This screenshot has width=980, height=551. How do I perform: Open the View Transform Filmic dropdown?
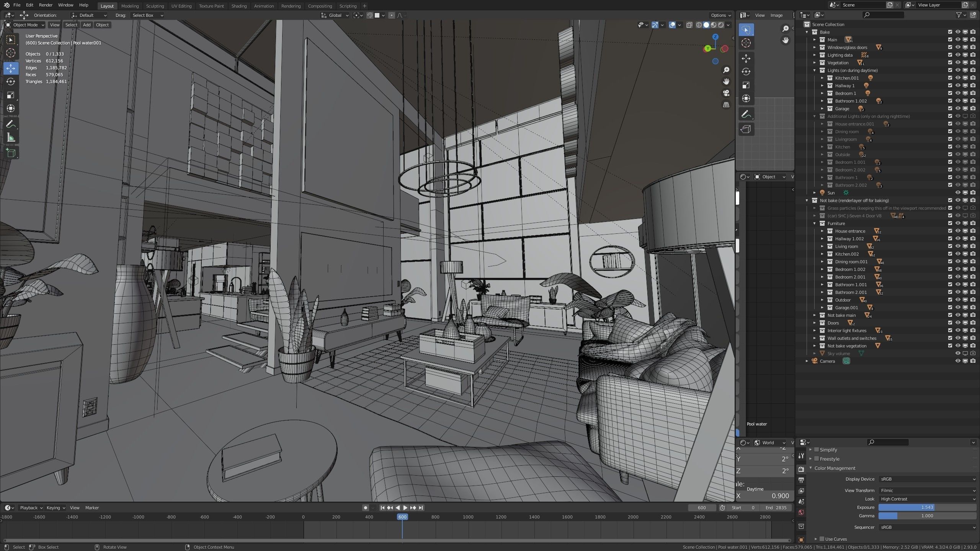928,491
